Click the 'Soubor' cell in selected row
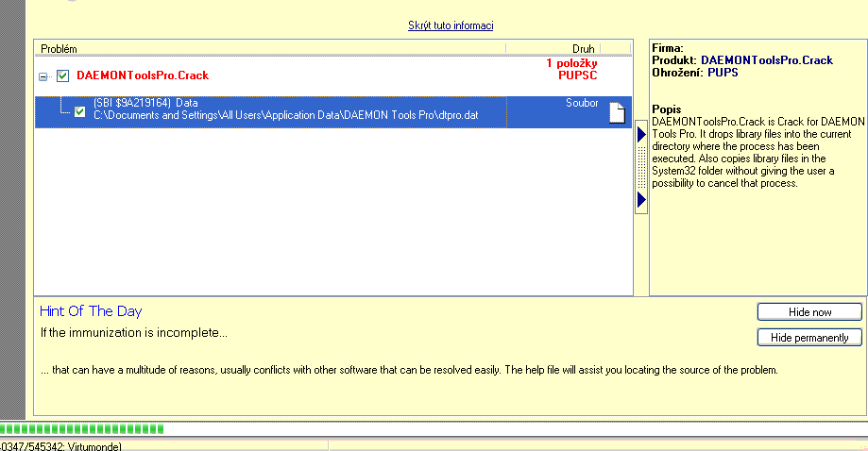The image size is (868, 451). 581,103
